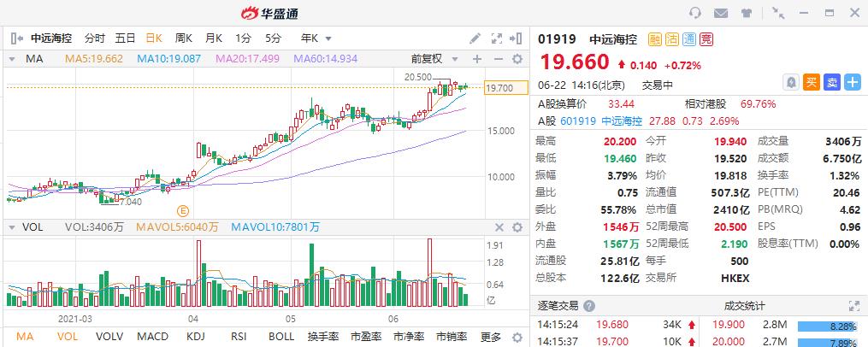
Task: Expand the VOL indicator dropdown arrow
Action: [x=13, y=226]
